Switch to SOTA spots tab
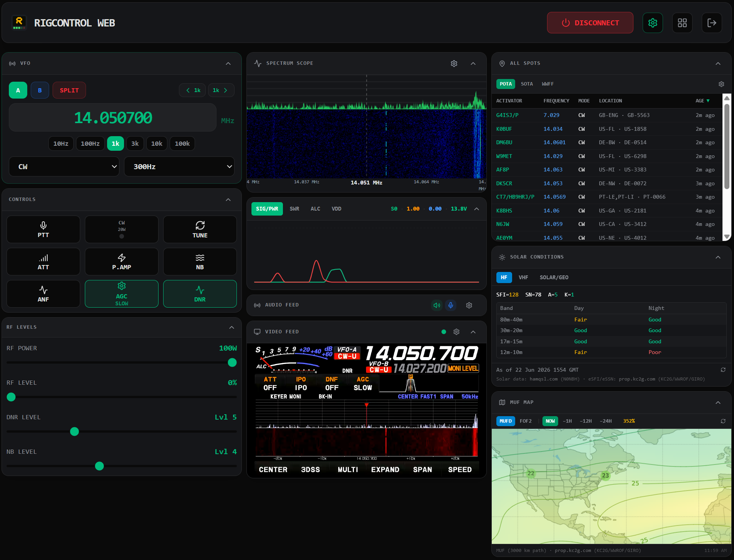 527,84
